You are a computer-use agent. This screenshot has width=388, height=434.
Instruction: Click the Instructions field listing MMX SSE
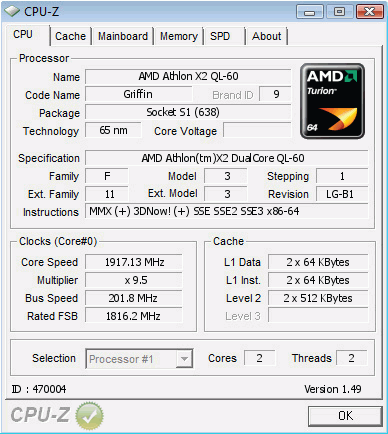tap(227, 211)
